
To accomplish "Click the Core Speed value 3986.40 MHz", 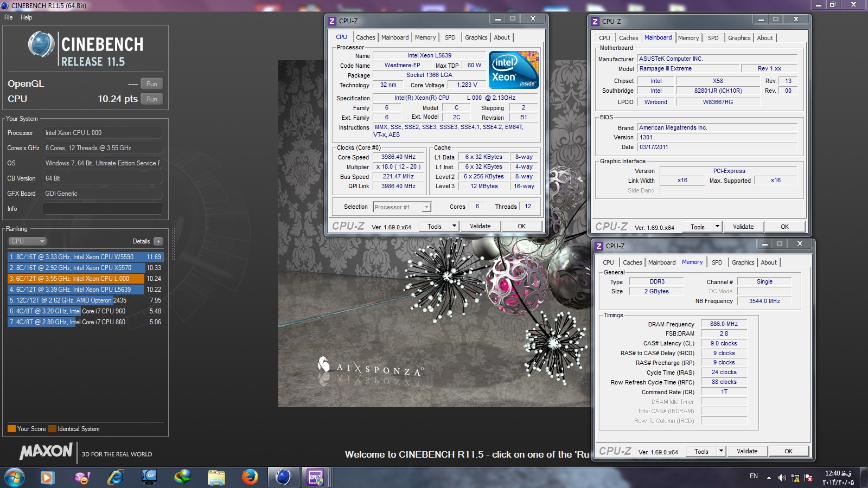I will [x=398, y=157].
